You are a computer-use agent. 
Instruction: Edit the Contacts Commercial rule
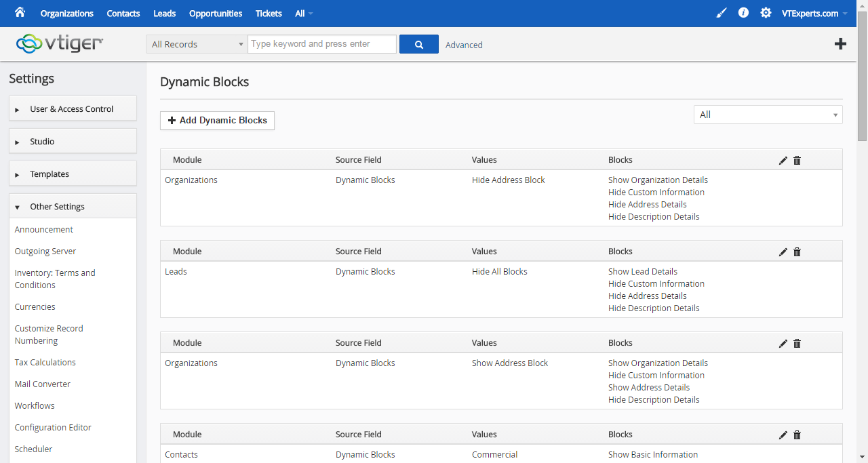coord(783,435)
